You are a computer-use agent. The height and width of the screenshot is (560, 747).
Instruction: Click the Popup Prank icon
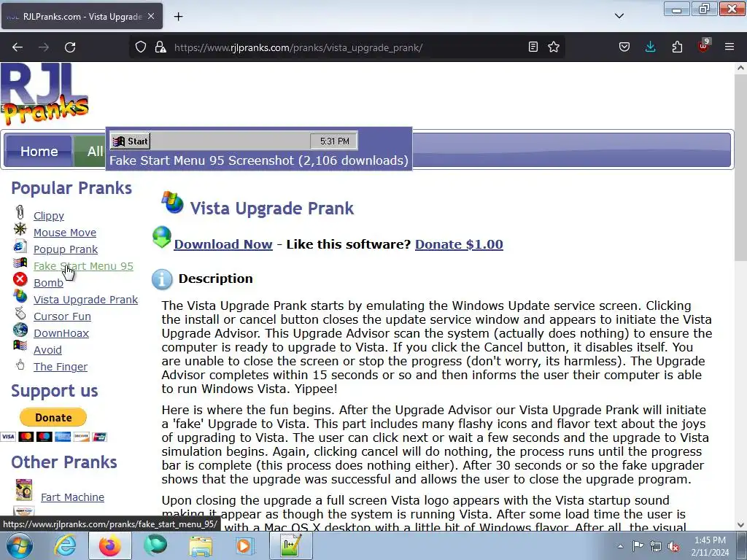point(20,246)
